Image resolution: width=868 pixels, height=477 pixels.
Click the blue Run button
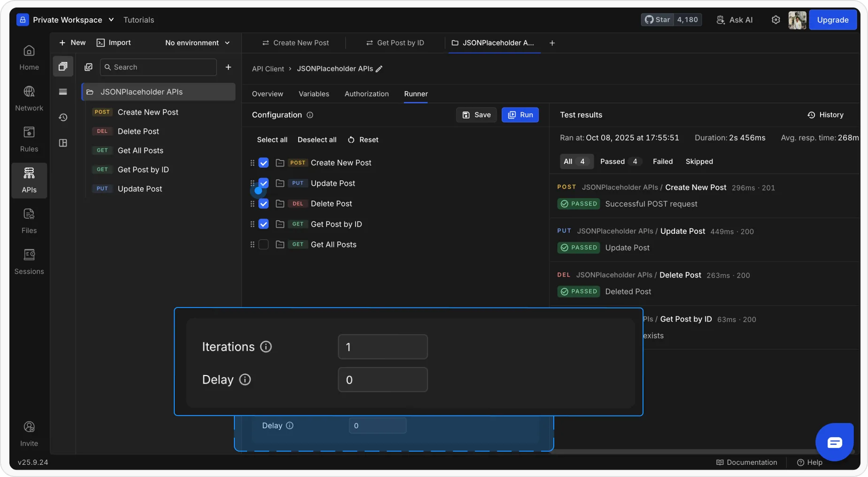[520, 115]
